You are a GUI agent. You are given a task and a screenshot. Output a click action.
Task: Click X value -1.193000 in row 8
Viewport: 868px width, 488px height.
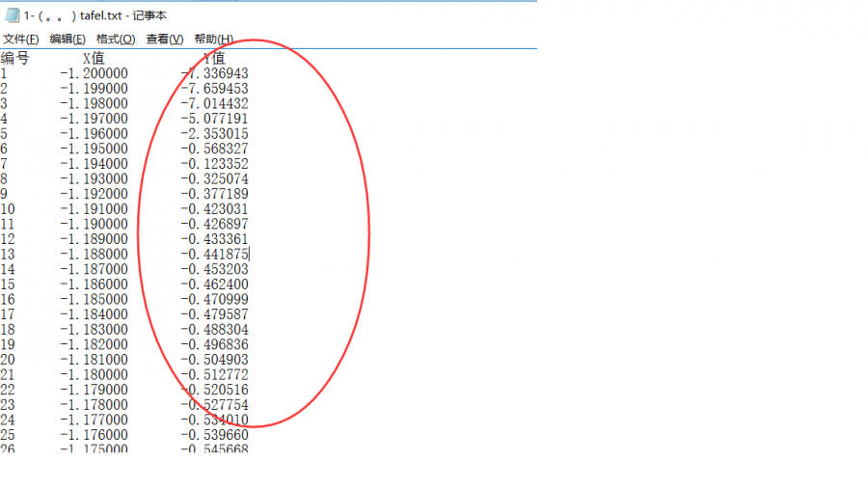(x=95, y=178)
